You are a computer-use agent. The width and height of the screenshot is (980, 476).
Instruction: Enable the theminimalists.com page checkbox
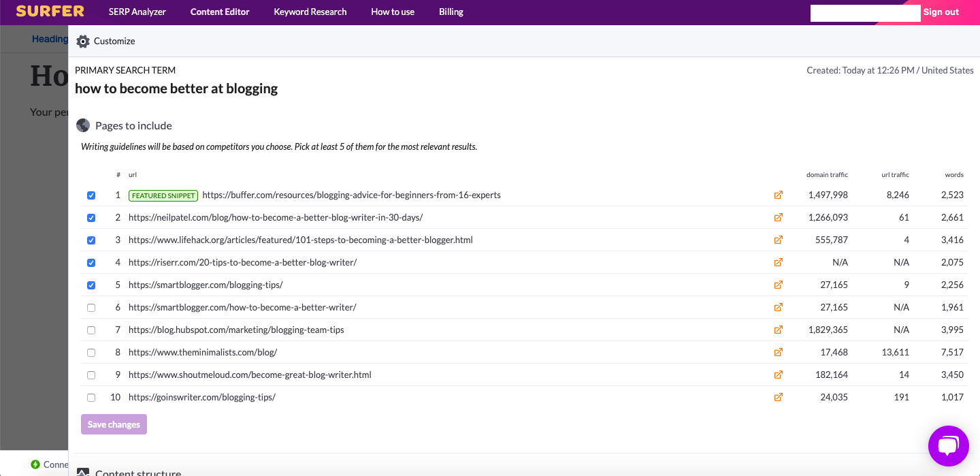pos(91,352)
